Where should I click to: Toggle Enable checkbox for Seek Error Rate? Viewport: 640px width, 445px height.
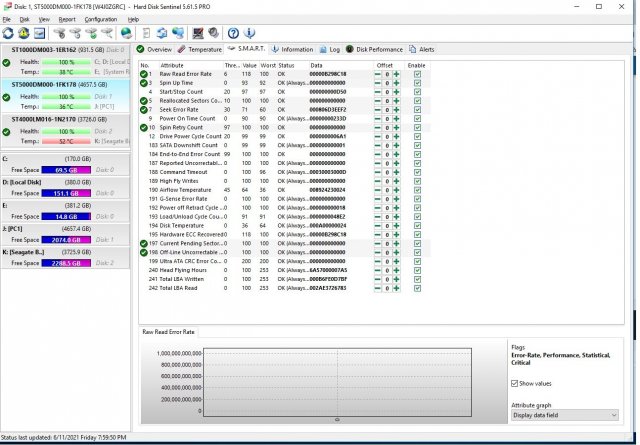pos(417,109)
